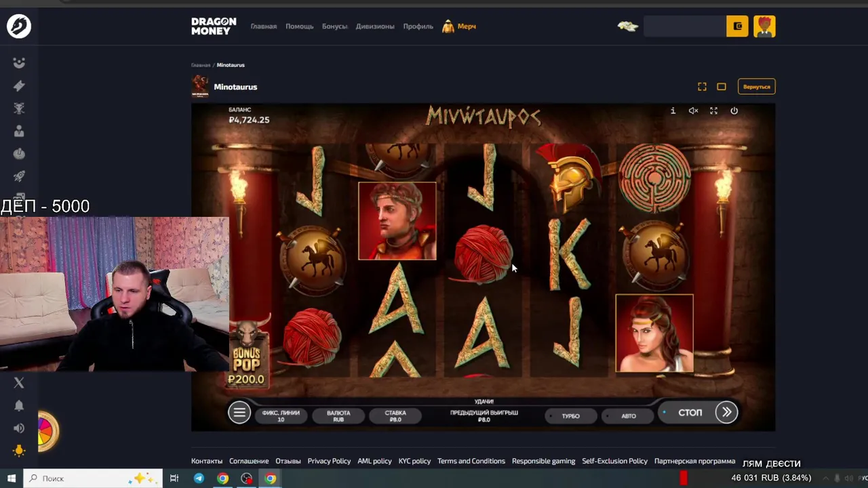The image size is (868, 488).
Task: Open Помощь in top navigation
Action: click(x=299, y=26)
